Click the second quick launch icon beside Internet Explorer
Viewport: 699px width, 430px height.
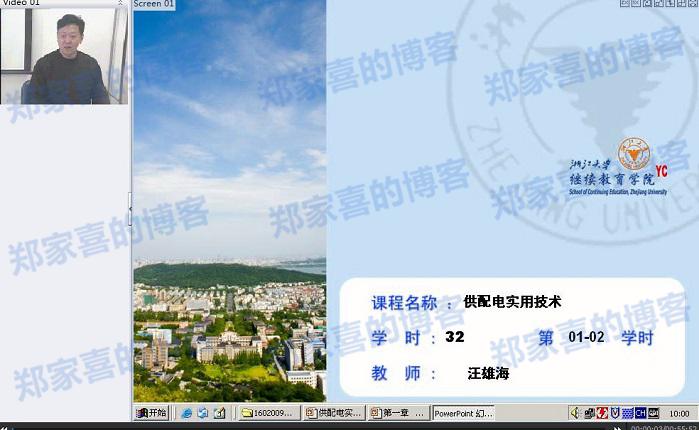click(203, 414)
